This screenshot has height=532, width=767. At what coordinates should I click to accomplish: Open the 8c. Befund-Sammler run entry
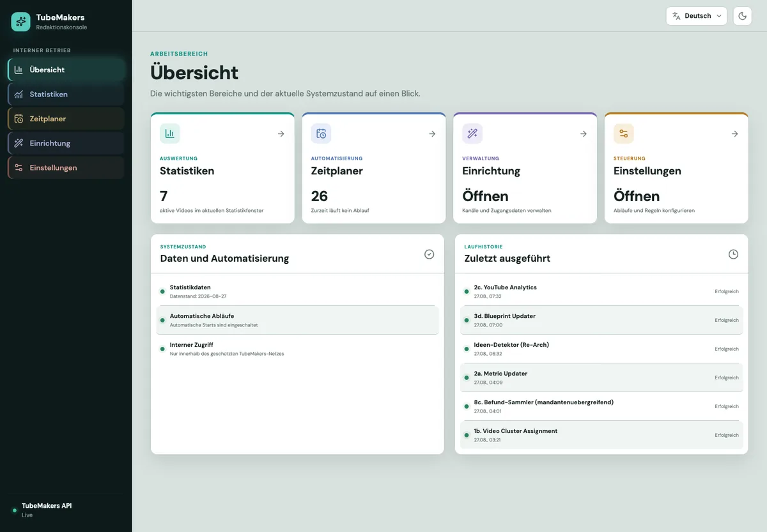601,406
